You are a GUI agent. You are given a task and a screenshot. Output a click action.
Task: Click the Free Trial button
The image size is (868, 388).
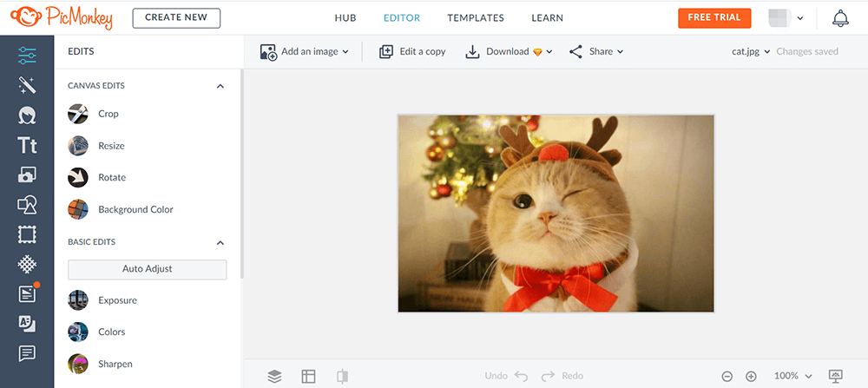coord(714,18)
